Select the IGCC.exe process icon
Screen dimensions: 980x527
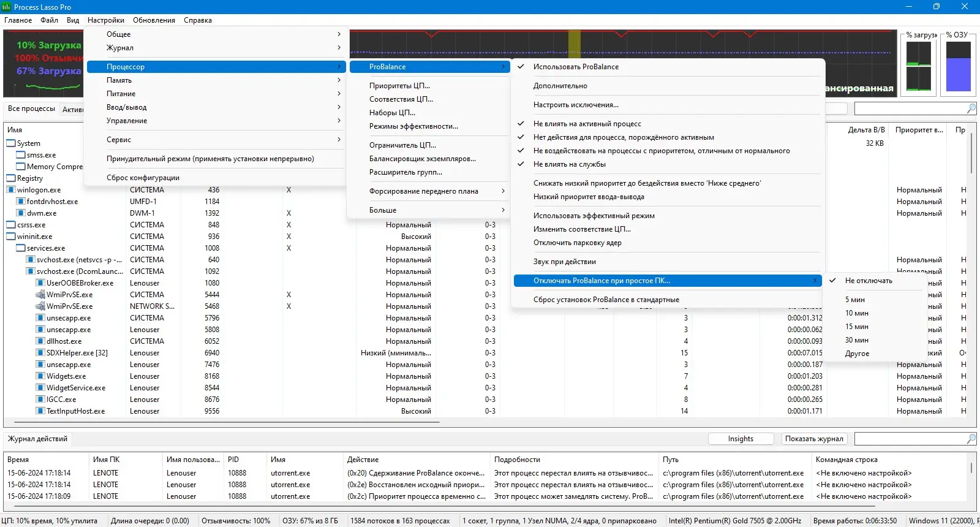[40, 400]
